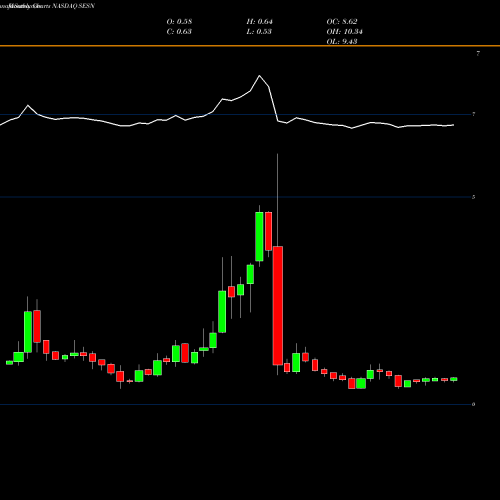Select the 'H: 0.64' high value
The image size is (500, 500).
(260, 22)
